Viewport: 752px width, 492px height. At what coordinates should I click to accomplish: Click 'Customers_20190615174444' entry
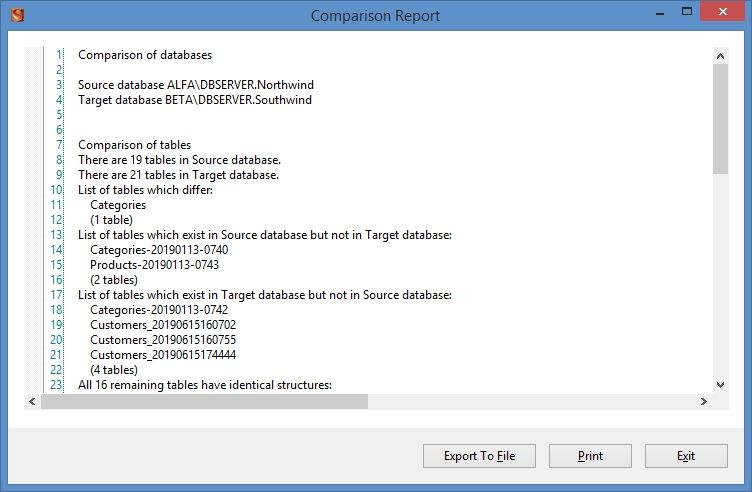click(163, 355)
